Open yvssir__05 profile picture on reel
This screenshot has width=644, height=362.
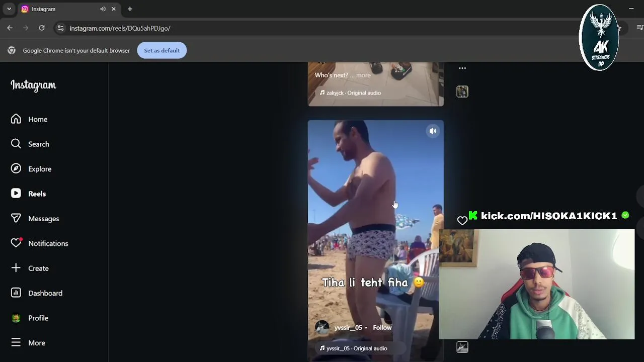coord(322,327)
